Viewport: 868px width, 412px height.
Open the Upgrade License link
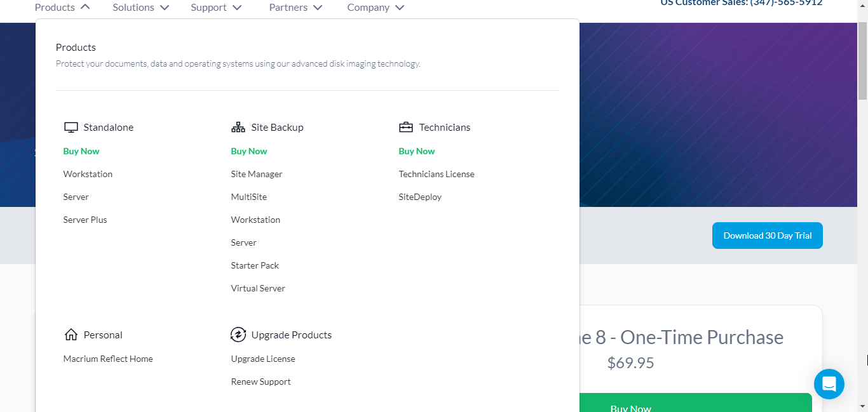click(263, 359)
